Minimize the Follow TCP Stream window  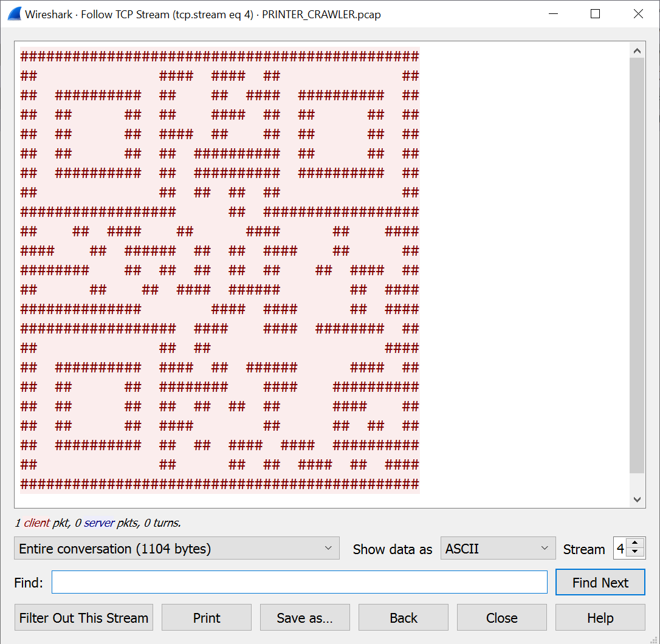point(552,14)
